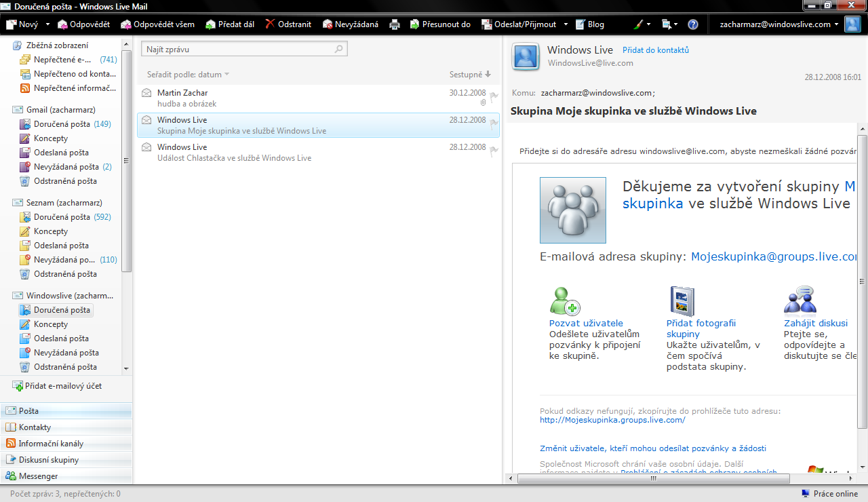
Task: Open Gmail Doručená pošta (149)
Action: click(x=66, y=124)
